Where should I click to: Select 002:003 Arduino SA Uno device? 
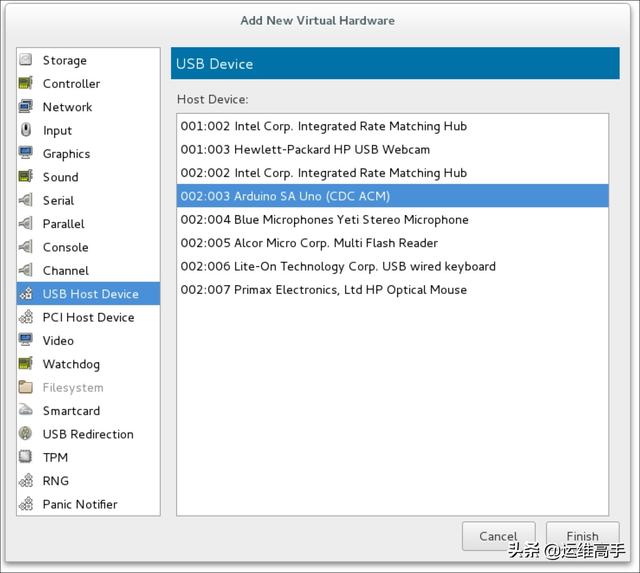(x=392, y=196)
